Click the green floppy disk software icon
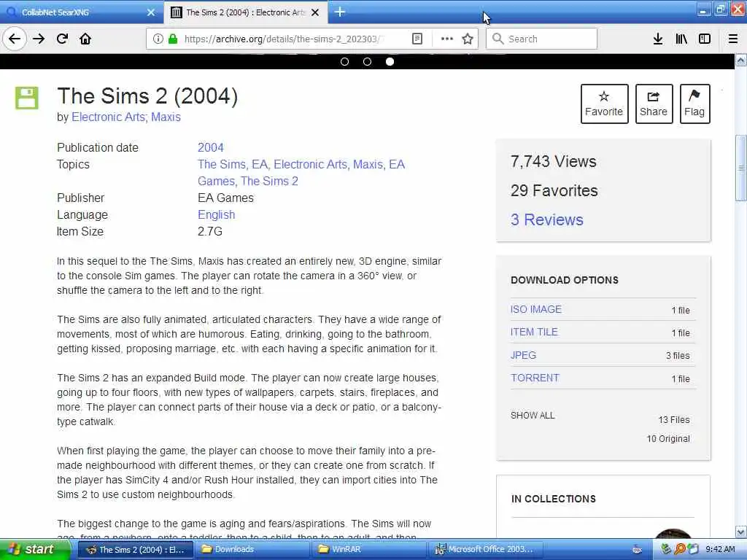The height and width of the screenshot is (560, 747). coord(27,98)
